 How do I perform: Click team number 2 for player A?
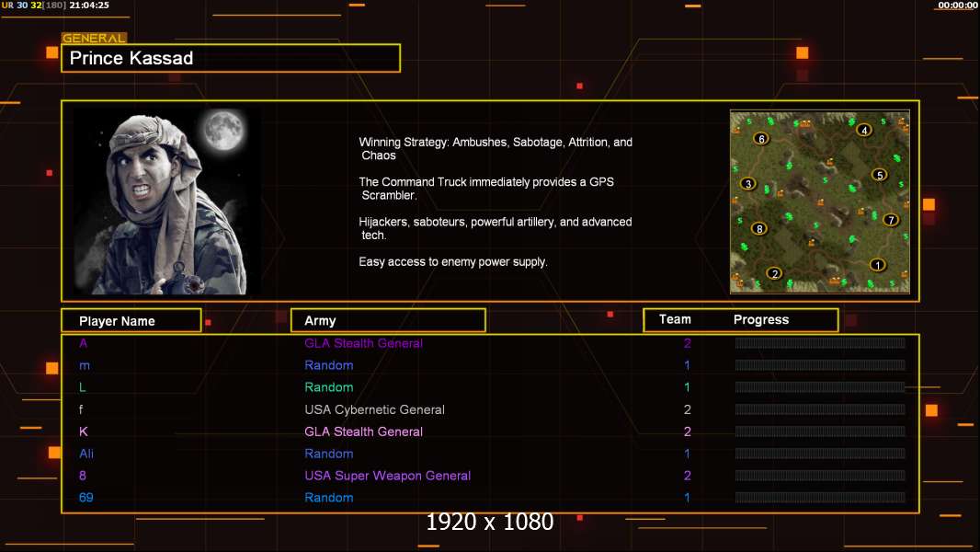(688, 343)
